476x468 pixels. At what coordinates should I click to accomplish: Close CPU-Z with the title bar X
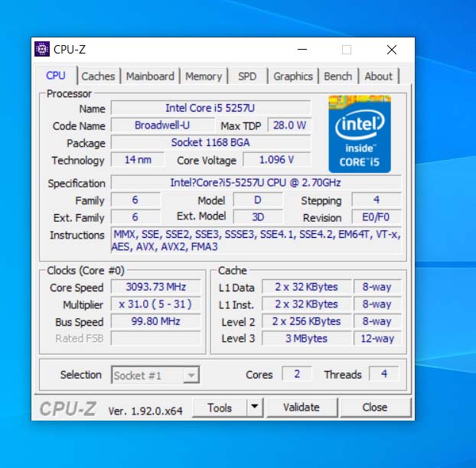[x=392, y=50]
